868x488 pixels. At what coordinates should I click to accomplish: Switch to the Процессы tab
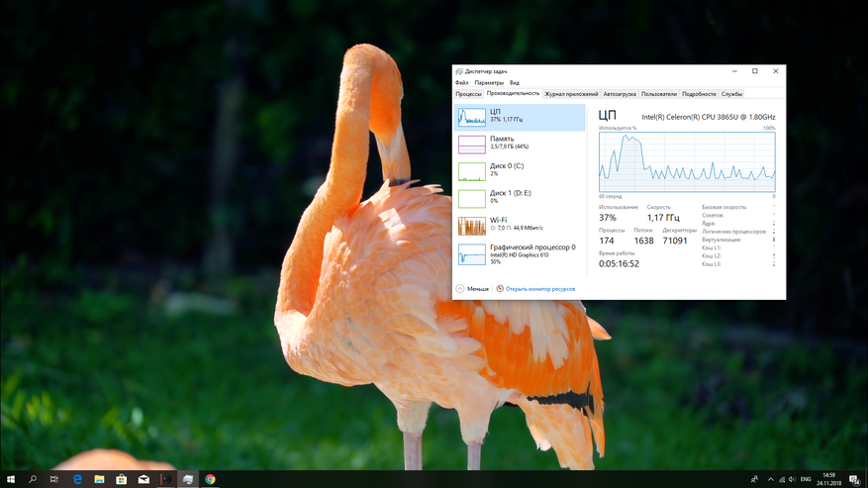tap(468, 94)
